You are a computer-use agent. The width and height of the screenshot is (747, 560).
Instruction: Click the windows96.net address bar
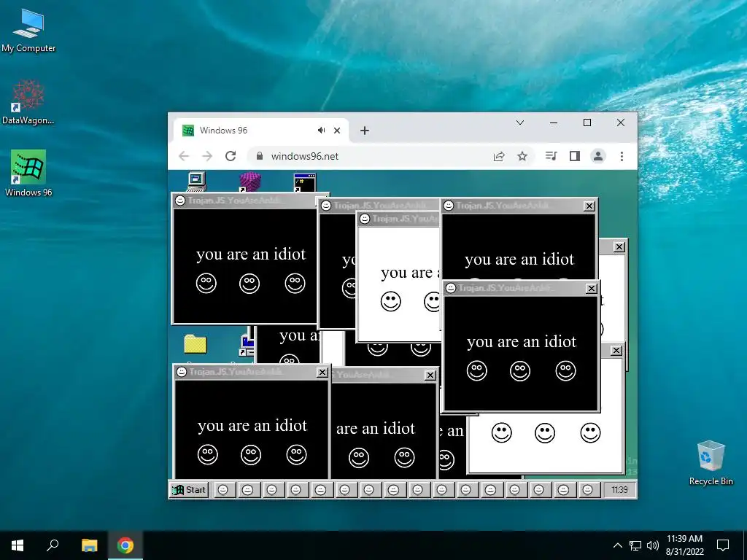(x=391, y=156)
